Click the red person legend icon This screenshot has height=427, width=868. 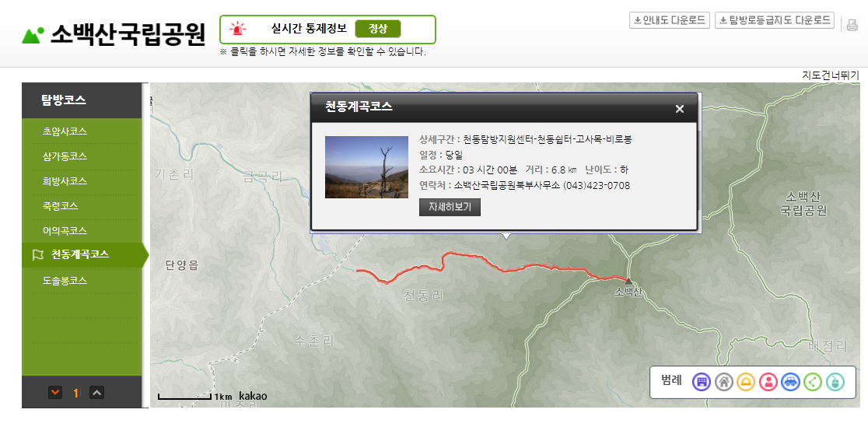click(768, 382)
